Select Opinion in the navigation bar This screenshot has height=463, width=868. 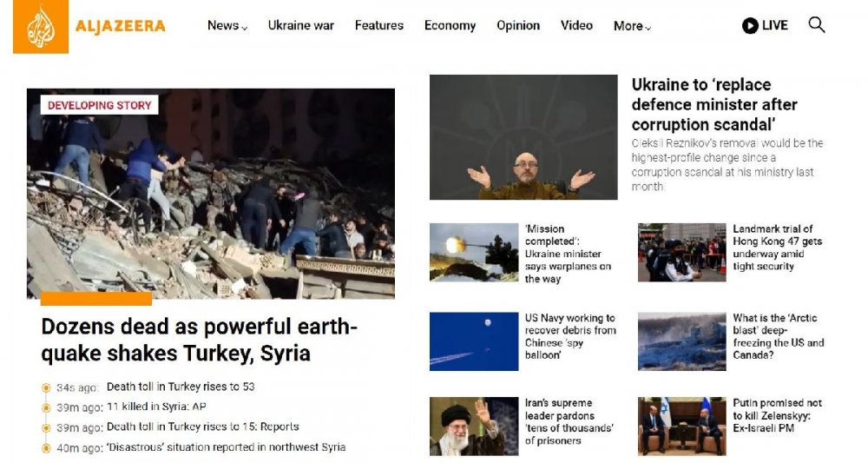518,26
